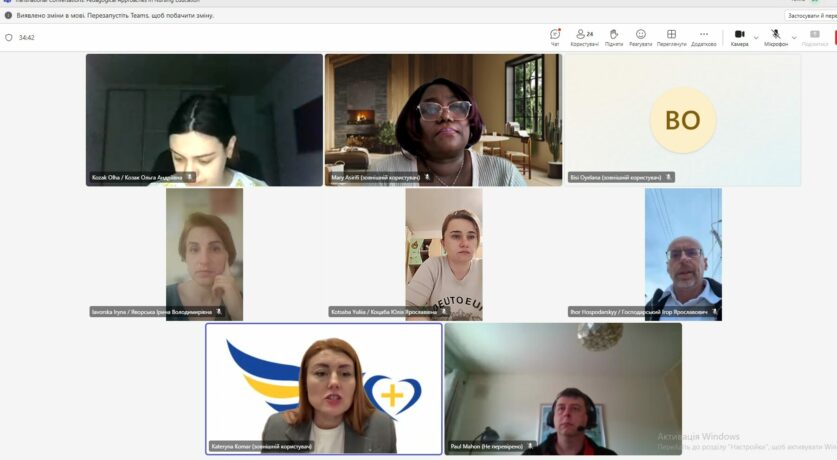This screenshot has width=837, height=460.
Task: Click Ihor Hospodarskyy's video tile
Action: (x=683, y=254)
